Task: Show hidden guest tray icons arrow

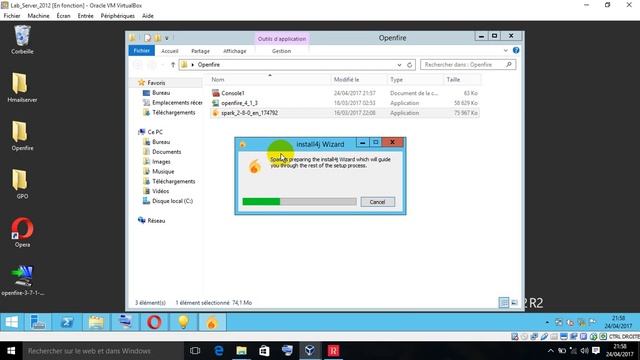Action: pos(547,322)
